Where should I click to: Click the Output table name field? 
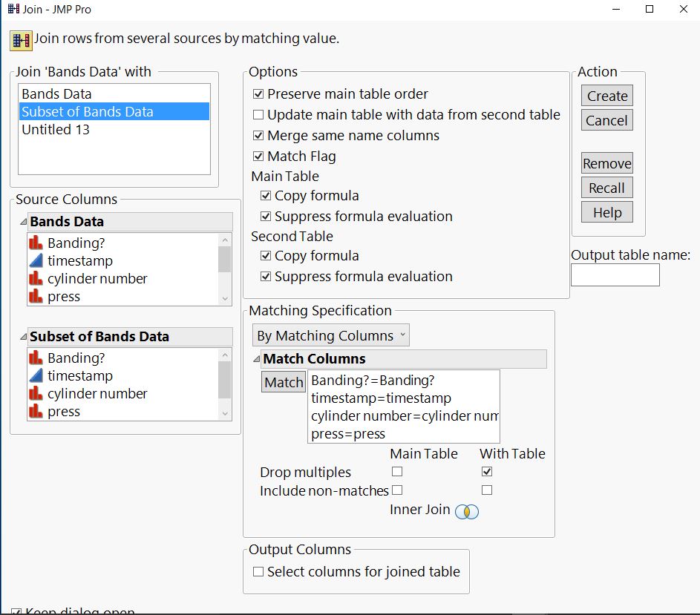(615, 275)
